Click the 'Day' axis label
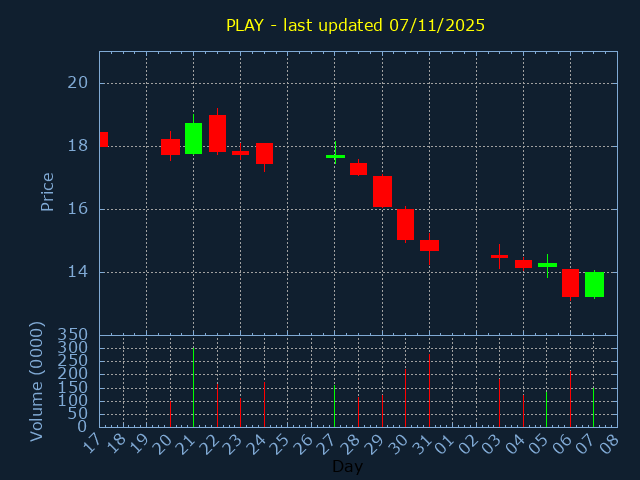This screenshot has height=480, width=640. (x=347, y=466)
